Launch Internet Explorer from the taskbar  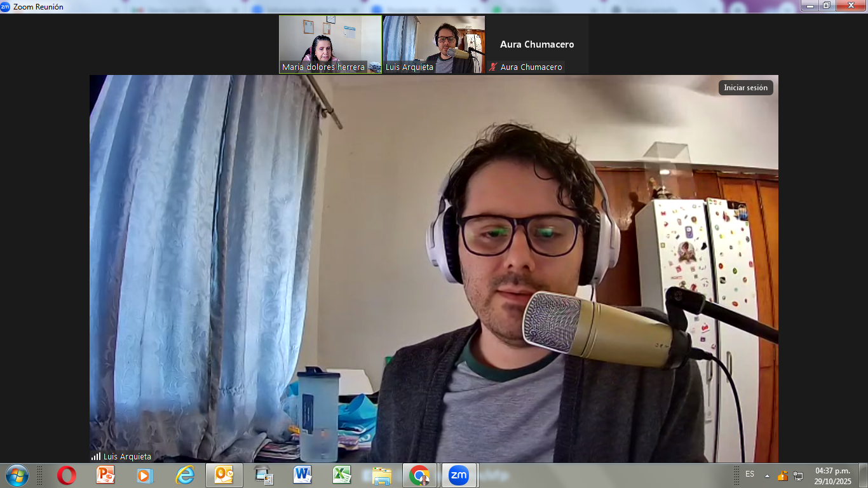coord(184,475)
